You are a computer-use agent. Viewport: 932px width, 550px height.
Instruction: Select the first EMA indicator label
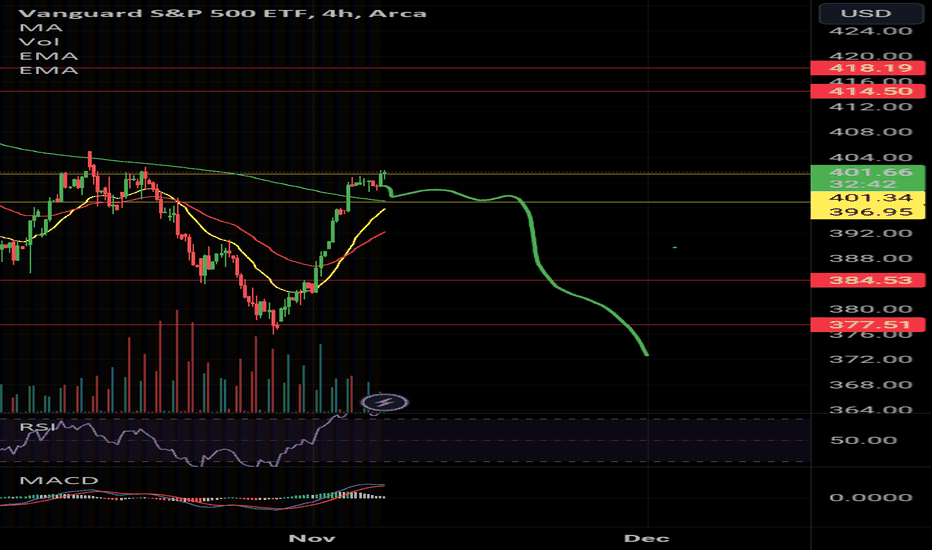point(49,56)
